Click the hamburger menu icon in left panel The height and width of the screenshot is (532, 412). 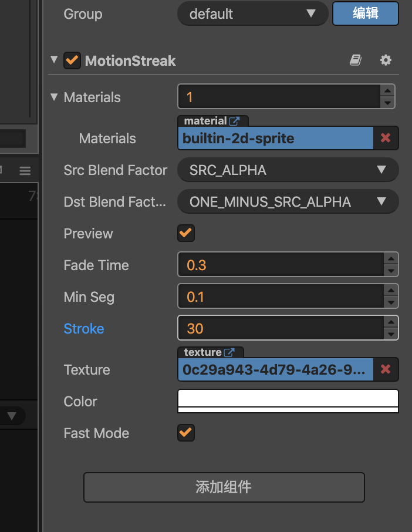25,171
